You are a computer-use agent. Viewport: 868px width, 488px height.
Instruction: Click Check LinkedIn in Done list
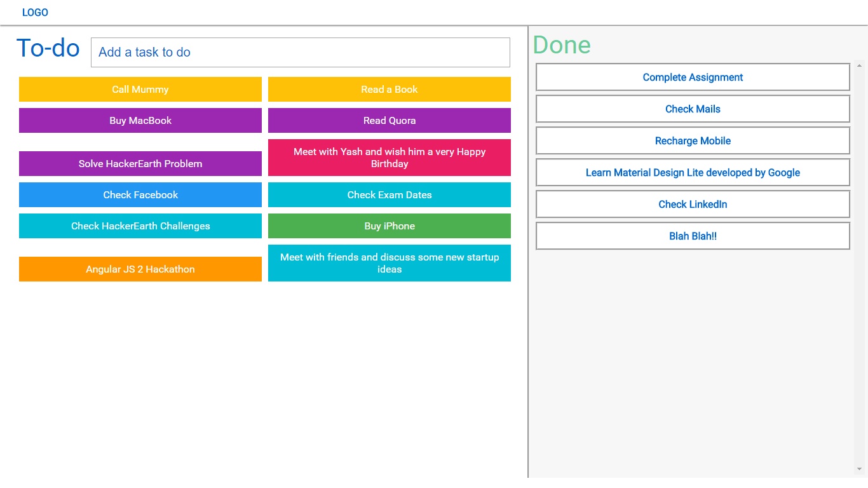693,205
